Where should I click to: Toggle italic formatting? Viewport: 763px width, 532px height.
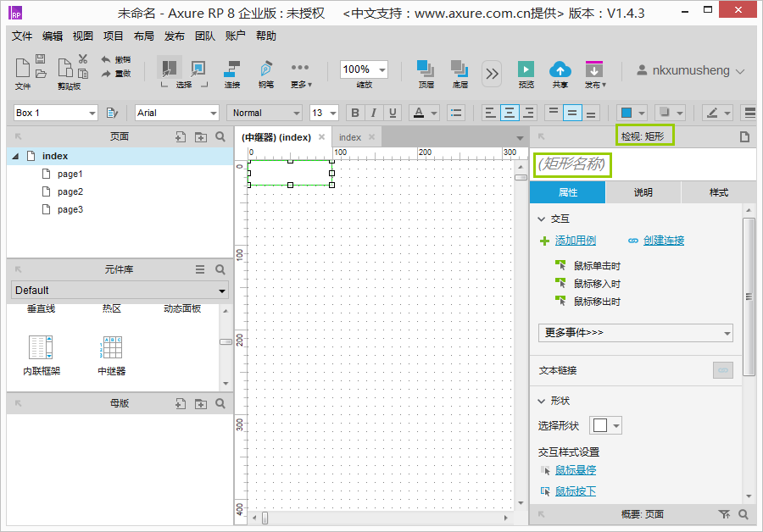(x=374, y=113)
